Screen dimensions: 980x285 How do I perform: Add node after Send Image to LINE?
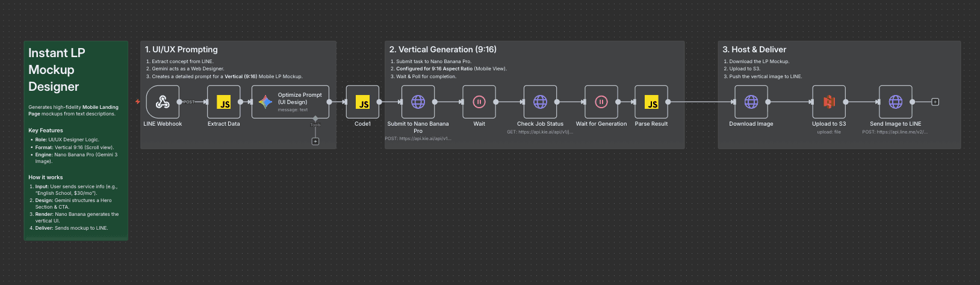(x=935, y=102)
